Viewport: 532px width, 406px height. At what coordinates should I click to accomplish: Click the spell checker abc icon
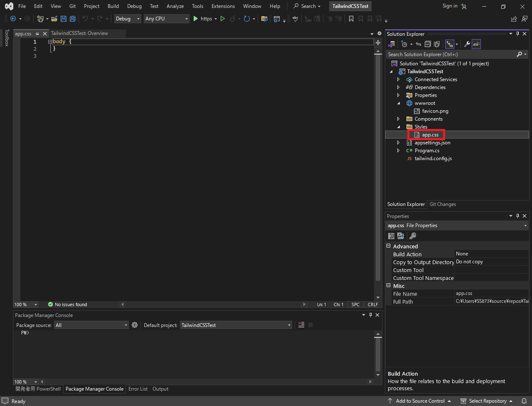[x=295, y=19]
